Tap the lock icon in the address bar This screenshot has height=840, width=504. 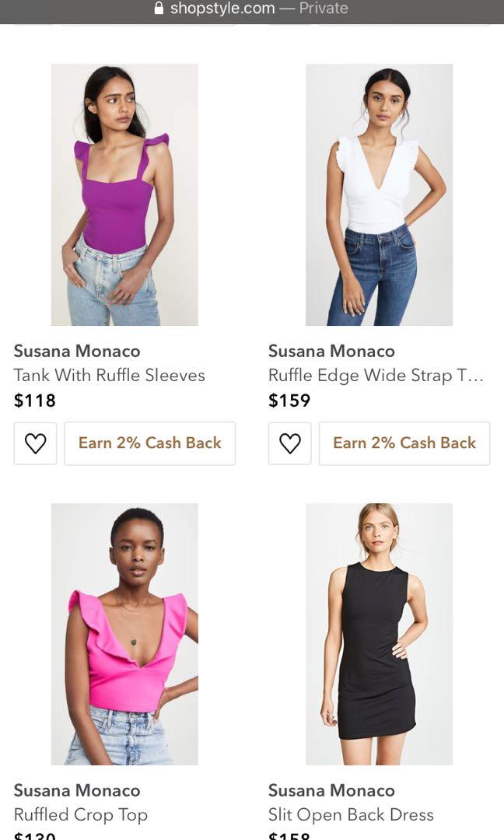click(x=159, y=9)
